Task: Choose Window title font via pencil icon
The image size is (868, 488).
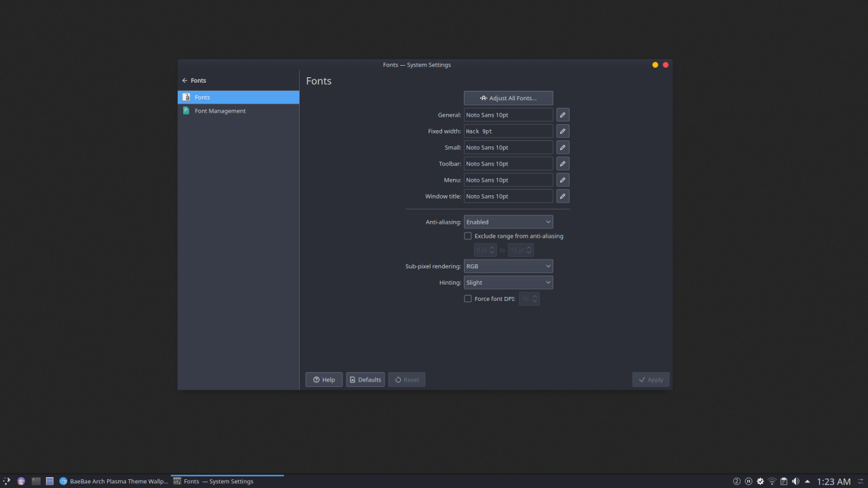Action: 563,196
